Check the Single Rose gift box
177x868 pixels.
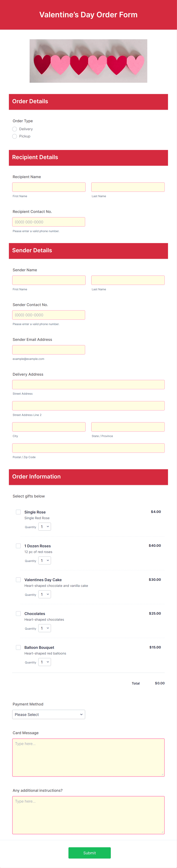[18, 512]
